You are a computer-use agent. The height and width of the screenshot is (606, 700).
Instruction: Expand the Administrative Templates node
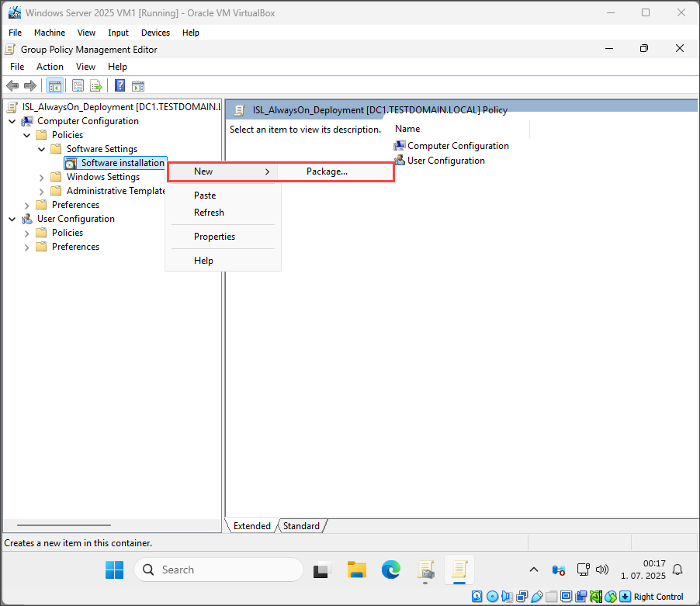point(41,192)
